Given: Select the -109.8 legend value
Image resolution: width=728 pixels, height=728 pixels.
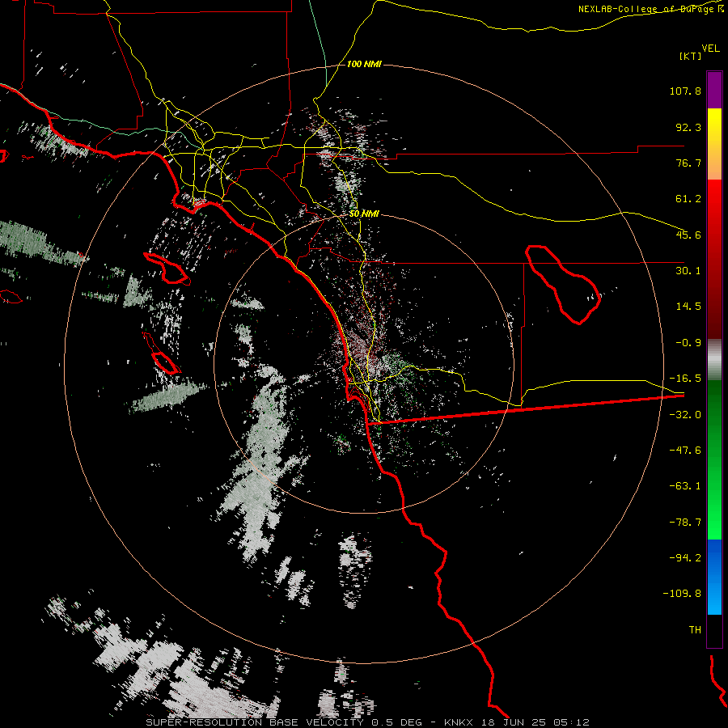Looking at the screenshot, I should [682, 594].
